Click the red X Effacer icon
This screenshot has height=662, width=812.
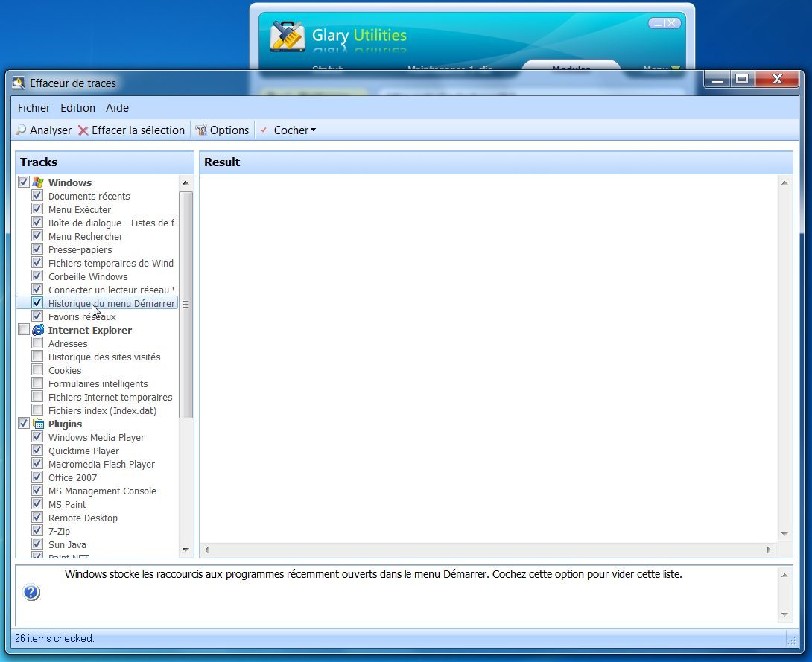pos(83,130)
